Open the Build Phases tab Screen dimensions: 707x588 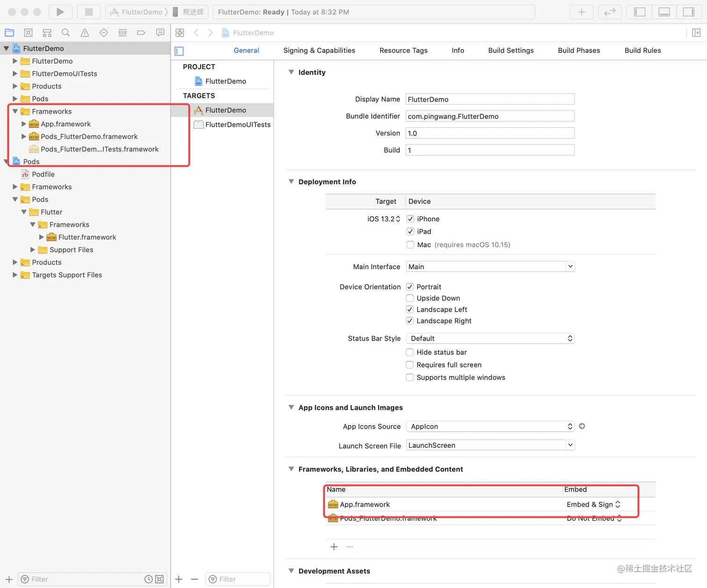[579, 51]
